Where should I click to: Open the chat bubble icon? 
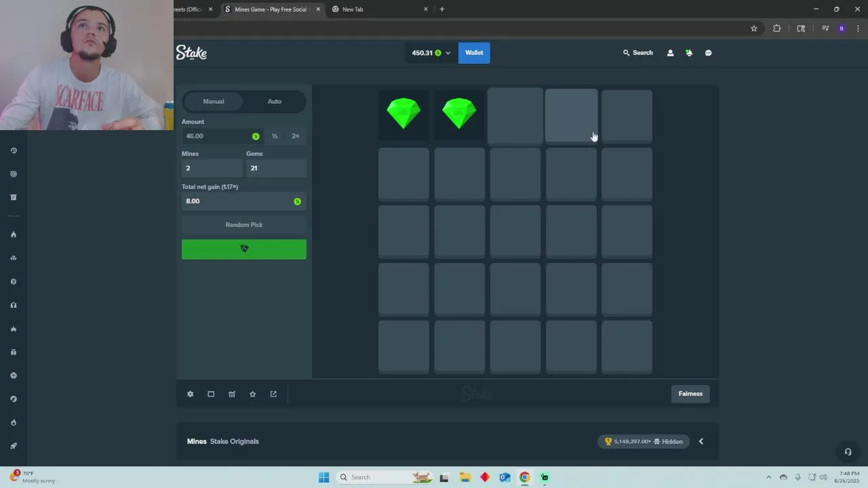click(x=708, y=53)
